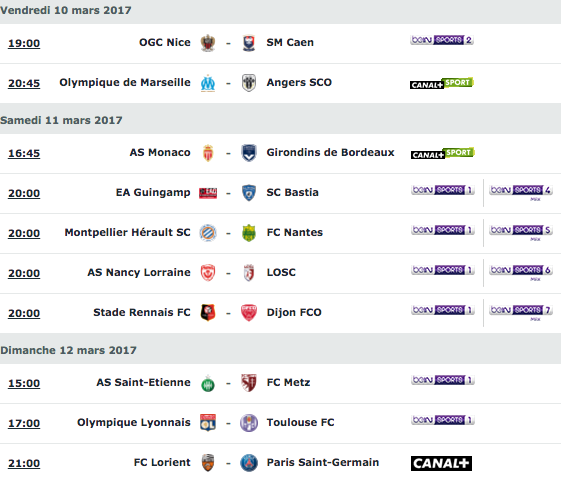The image size is (561, 480).
Task: Click the Paris Saint-Germain club badge
Action: (x=249, y=463)
